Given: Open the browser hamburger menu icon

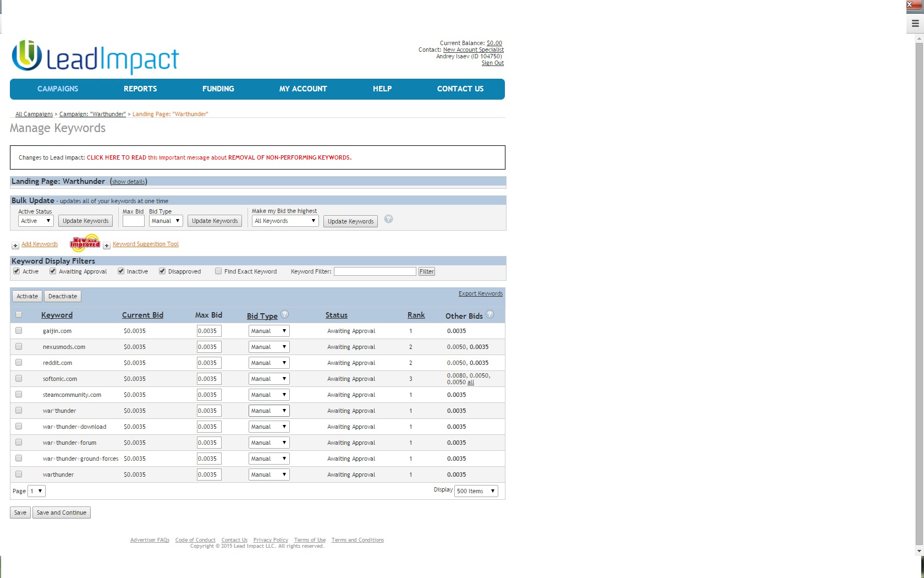Looking at the screenshot, I should 915,23.
